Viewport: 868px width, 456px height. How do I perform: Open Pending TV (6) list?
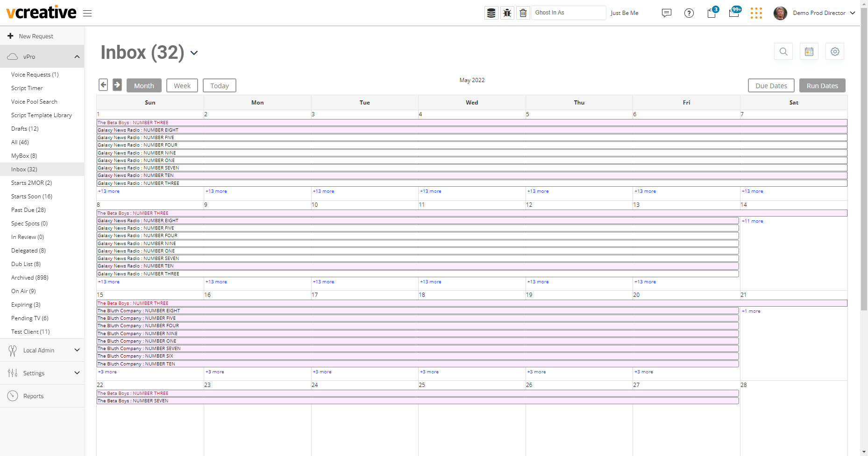[30, 318]
